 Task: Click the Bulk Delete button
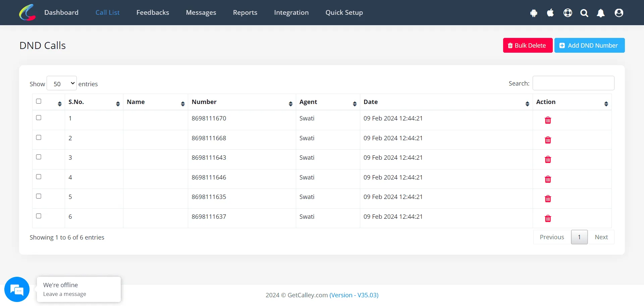point(528,45)
